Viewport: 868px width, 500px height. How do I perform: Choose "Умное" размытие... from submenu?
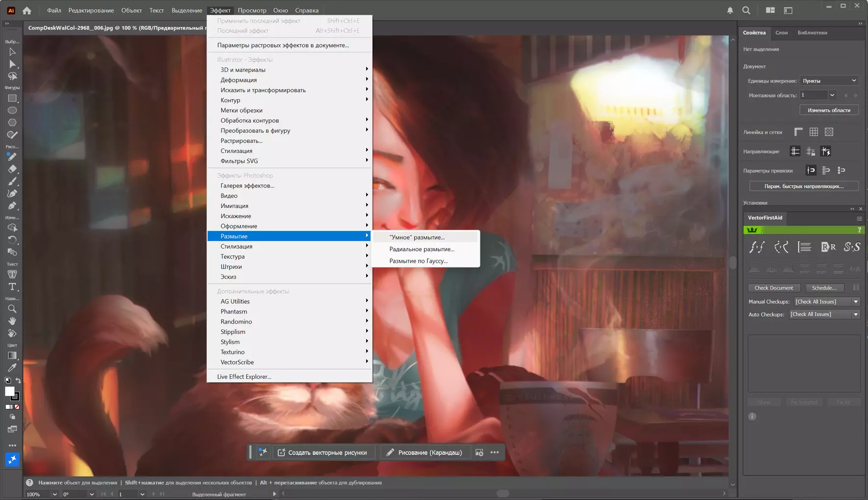click(425, 237)
